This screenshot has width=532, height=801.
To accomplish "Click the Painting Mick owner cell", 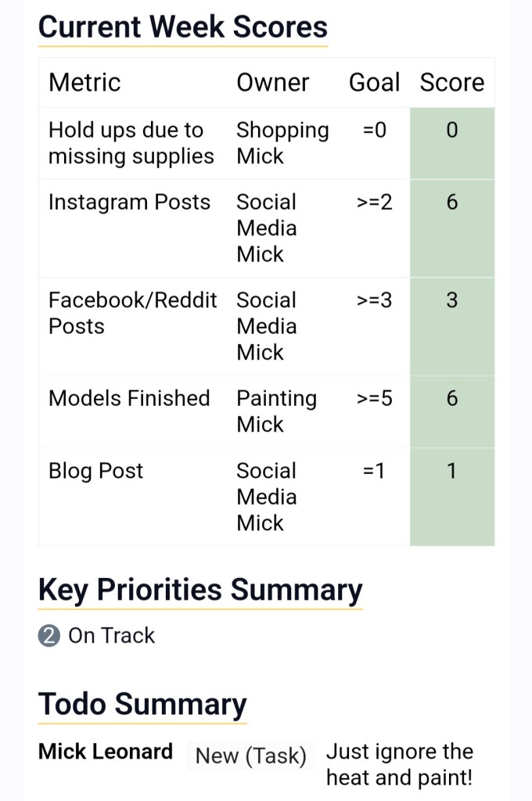I will (x=276, y=411).
